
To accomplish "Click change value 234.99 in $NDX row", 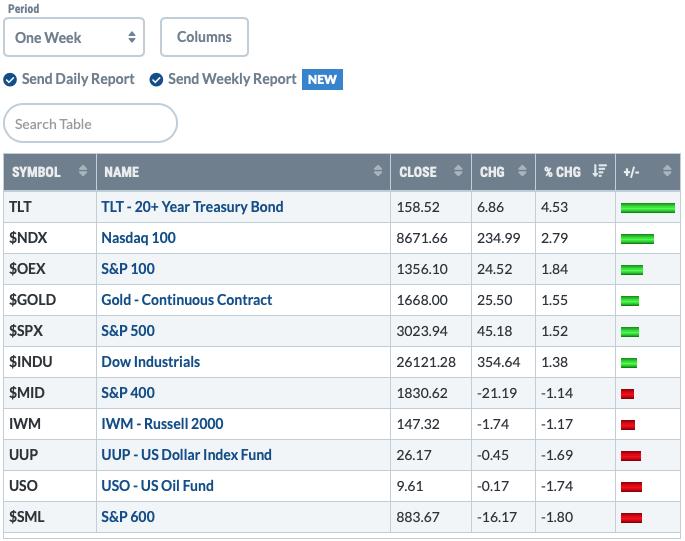I will 498,238.
